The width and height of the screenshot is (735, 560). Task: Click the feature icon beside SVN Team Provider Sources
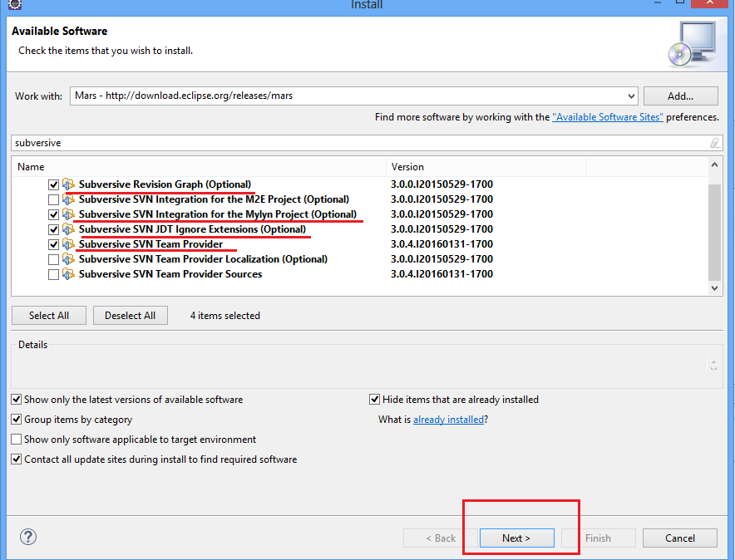click(x=68, y=274)
